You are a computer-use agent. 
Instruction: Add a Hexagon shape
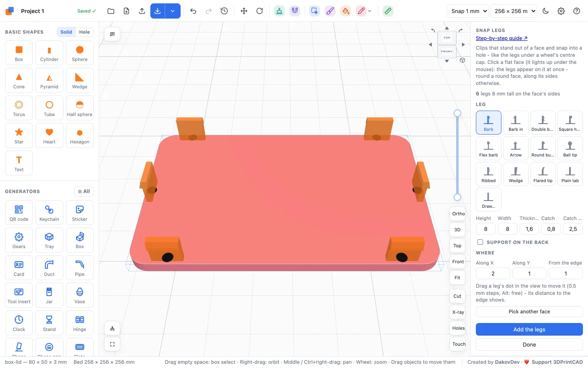[x=80, y=135]
